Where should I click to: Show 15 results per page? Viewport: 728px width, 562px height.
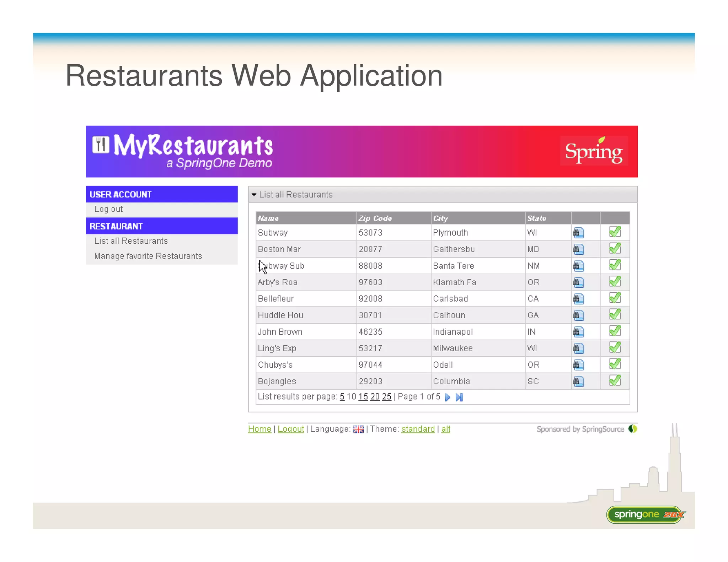coord(363,397)
